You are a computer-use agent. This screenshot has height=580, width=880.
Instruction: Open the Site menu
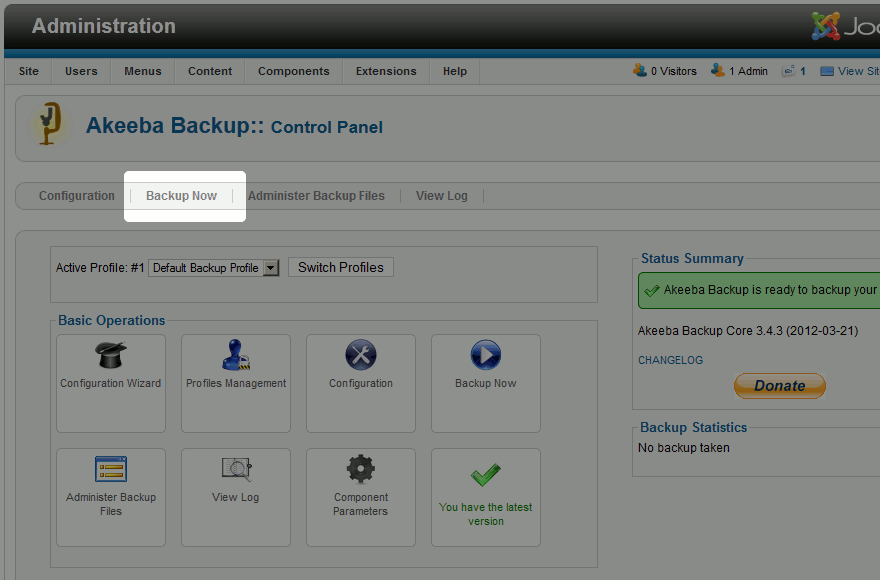(29, 71)
